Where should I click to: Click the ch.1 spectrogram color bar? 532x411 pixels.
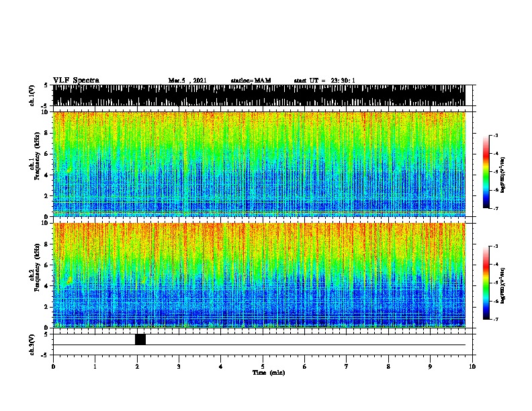point(486,172)
